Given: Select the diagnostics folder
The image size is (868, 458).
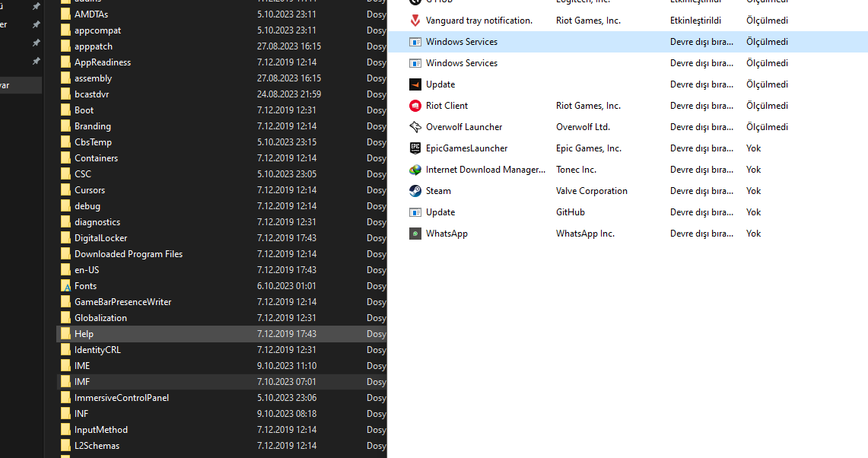Looking at the screenshot, I should [97, 222].
